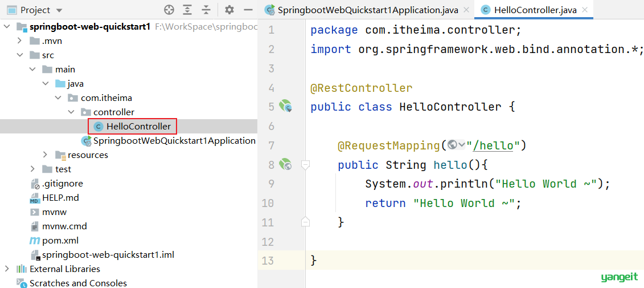Select HelloController class in project tree

(x=132, y=126)
